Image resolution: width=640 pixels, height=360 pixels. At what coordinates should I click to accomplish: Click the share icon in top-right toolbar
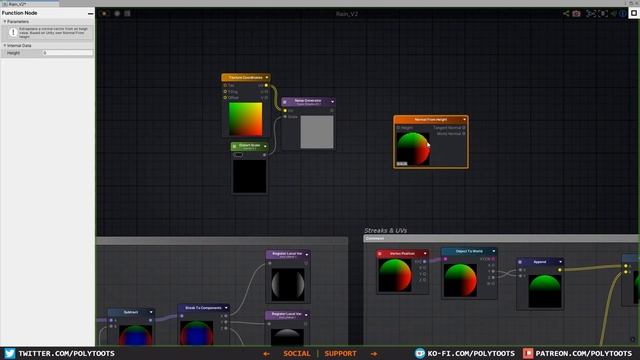click(x=566, y=13)
